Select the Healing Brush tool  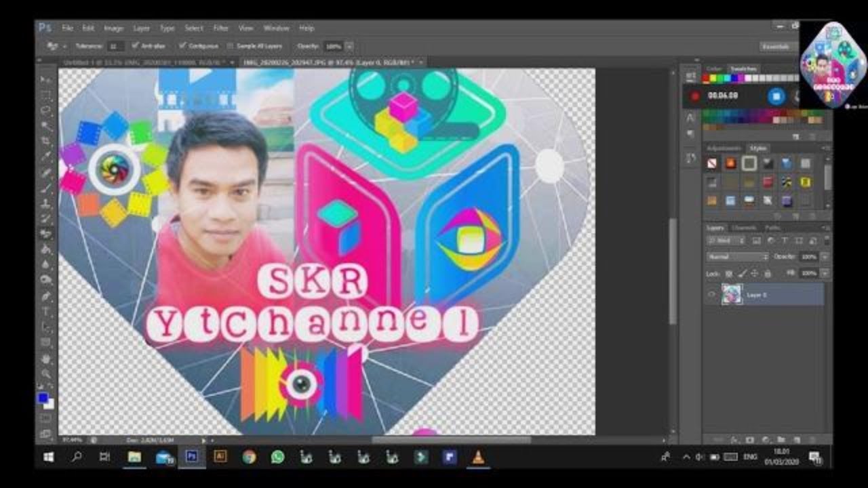click(x=46, y=172)
